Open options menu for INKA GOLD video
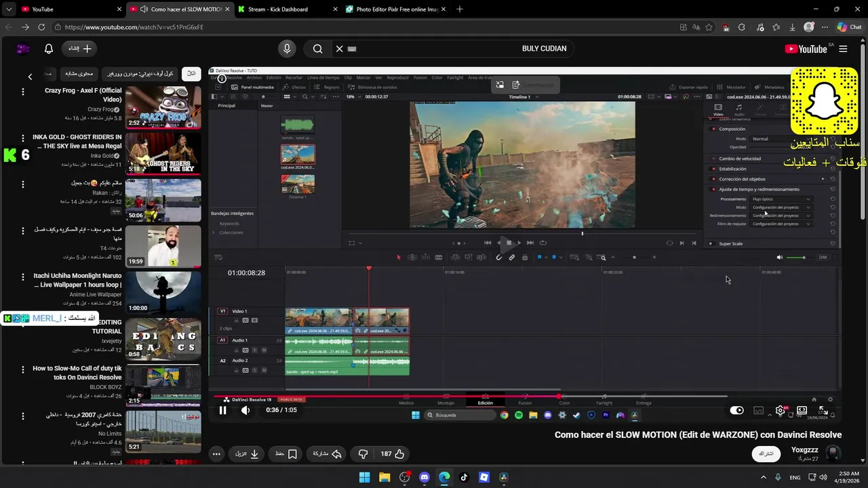This screenshot has height=488, width=868. [x=22, y=138]
